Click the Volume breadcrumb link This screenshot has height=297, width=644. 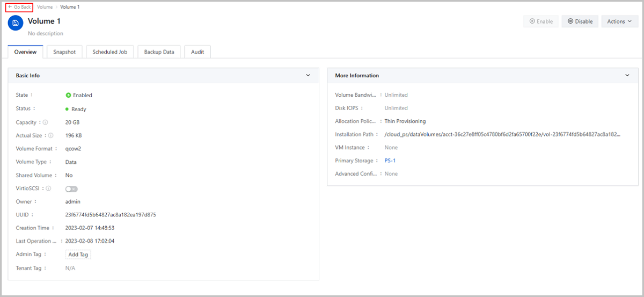click(45, 7)
